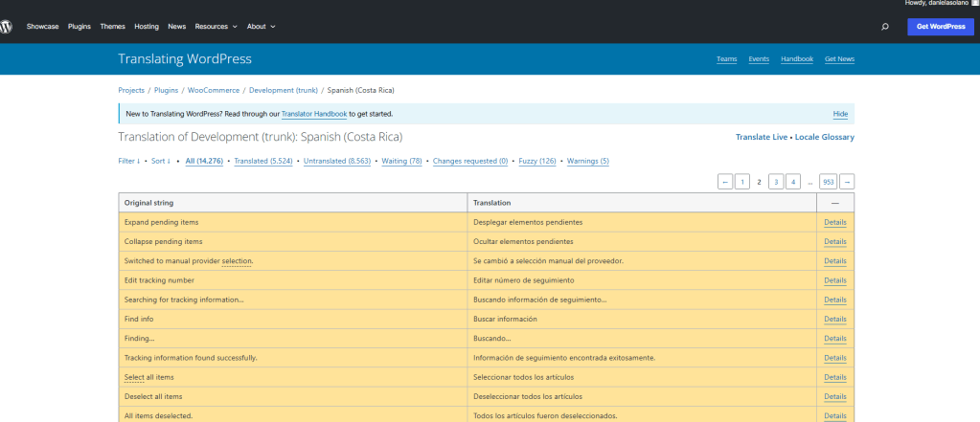Go to previous page arrow
This screenshot has height=422, width=980.
pos(725,181)
